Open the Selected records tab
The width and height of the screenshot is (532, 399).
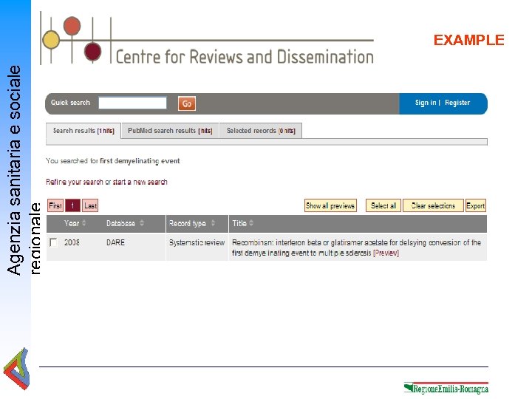click(x=261, y=131)
